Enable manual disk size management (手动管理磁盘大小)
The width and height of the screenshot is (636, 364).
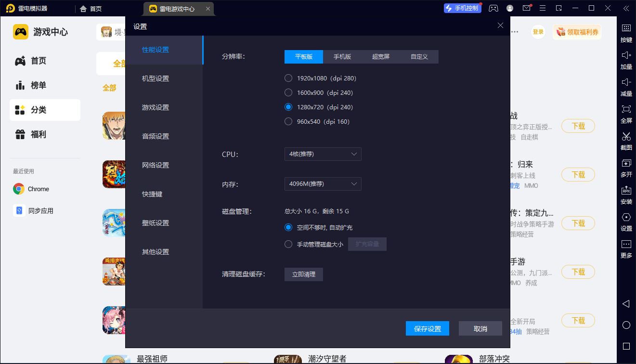[288, 244]
